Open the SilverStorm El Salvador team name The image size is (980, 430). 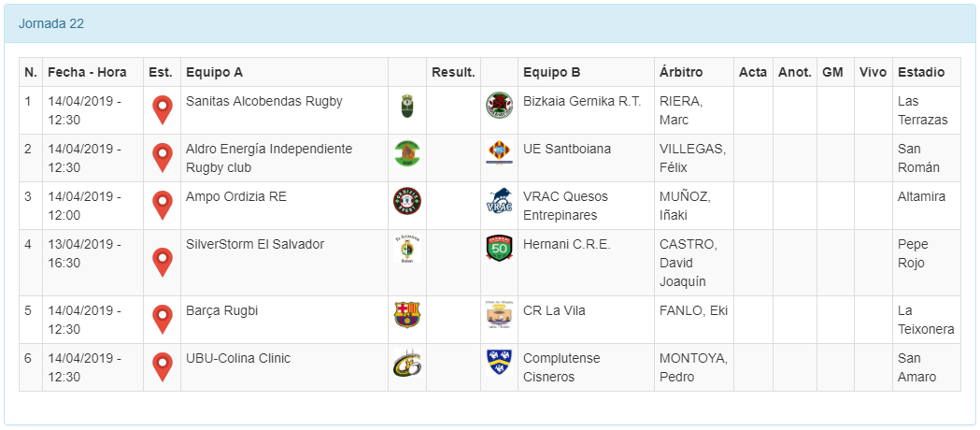pos(255,244)
